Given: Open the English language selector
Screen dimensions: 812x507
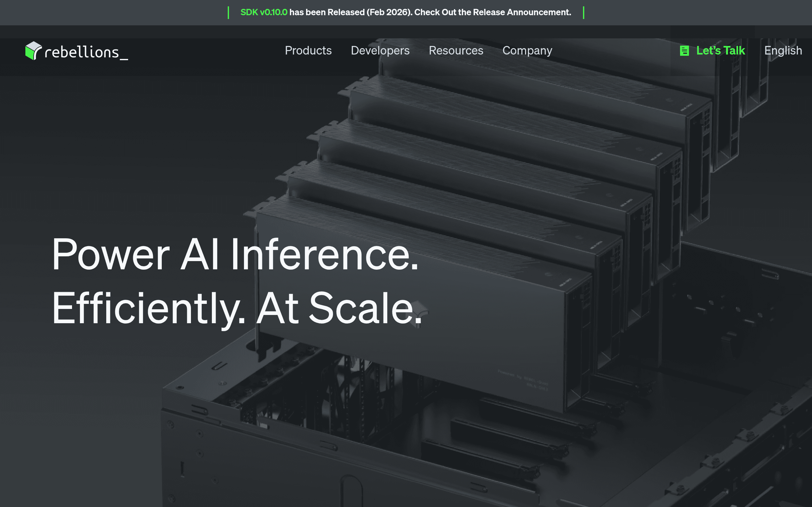Looking at the screenshot, I should [783, 51].
